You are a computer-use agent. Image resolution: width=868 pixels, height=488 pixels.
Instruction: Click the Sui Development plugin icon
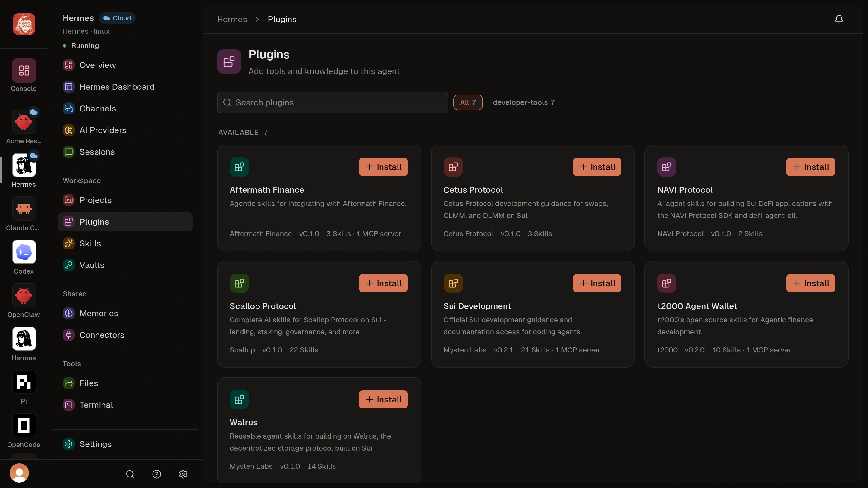[453, 283]
